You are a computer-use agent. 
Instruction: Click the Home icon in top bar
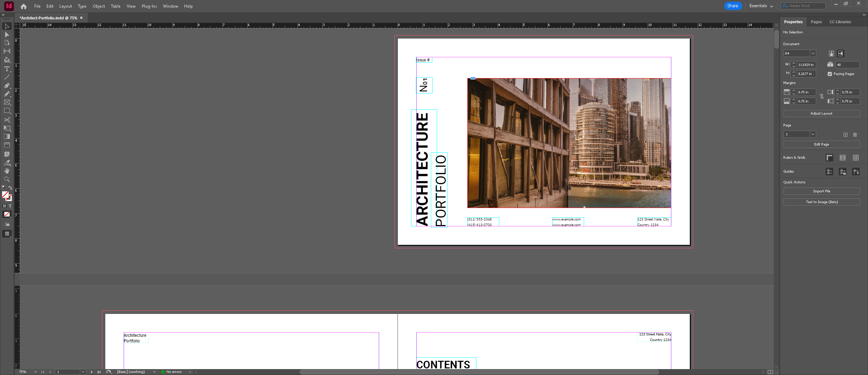click(24, 6)
